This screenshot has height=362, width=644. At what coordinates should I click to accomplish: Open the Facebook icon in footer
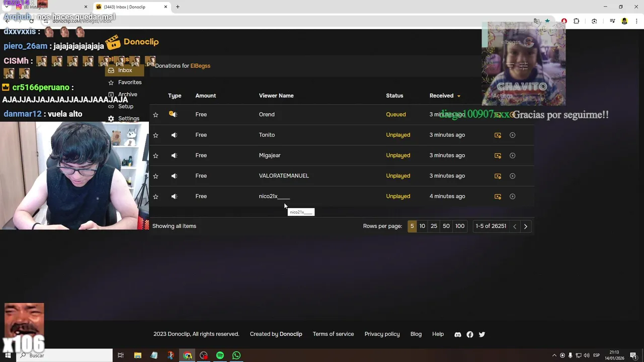coord(470,335)
